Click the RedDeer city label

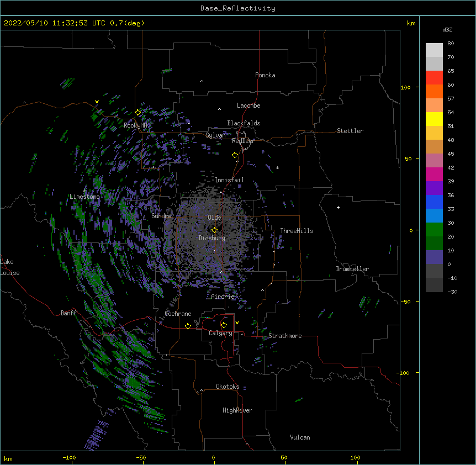pos(243,141)
